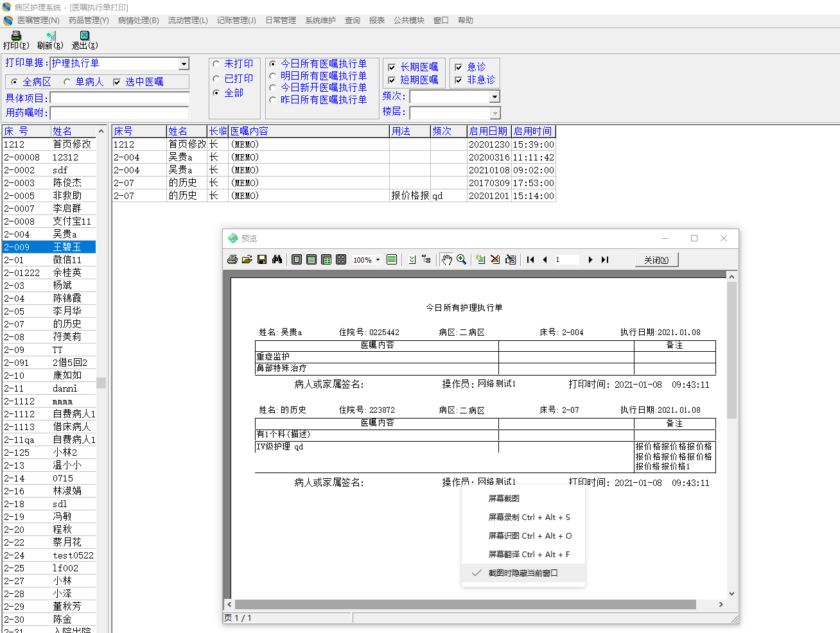Viewport: 840px width, 633px height.
Task: Click the 具体项目 input field
Action: pyautogui.click(x=119, y=98)
